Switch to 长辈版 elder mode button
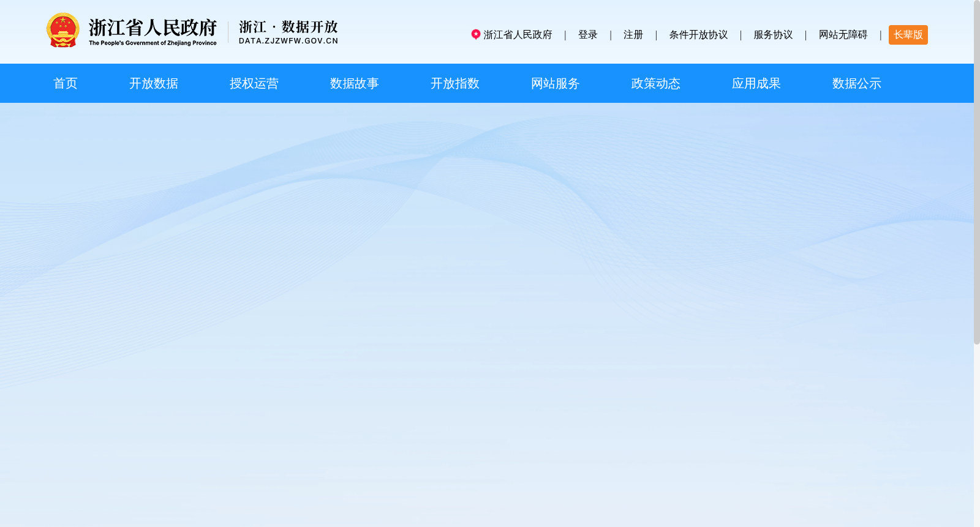The width and height of the screenshot is (980, 527). [x=908, y=35]
